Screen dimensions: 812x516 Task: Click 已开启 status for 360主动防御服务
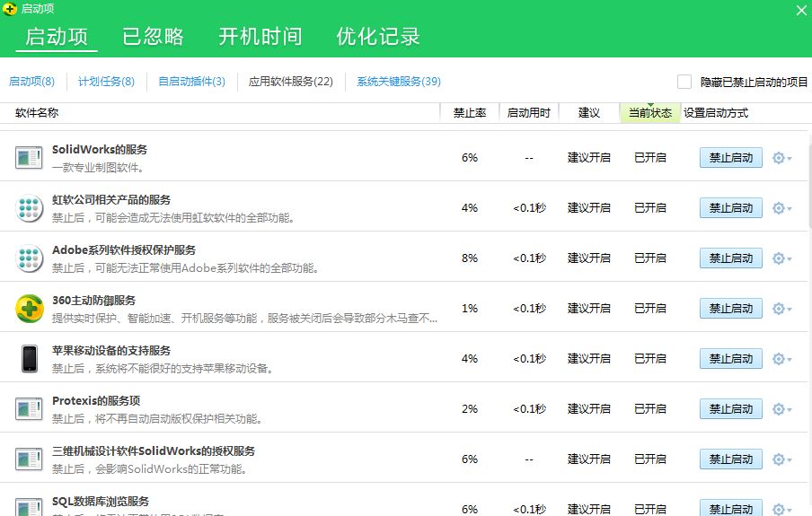point(650,309)
